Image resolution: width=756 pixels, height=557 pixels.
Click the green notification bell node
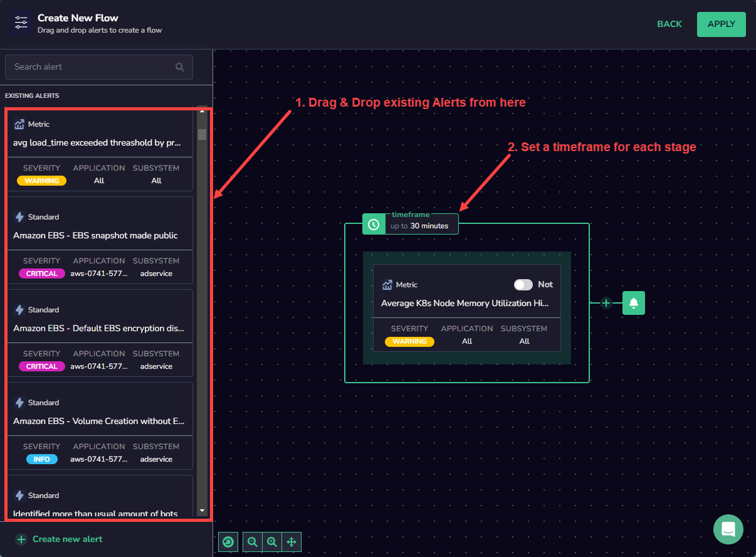pos(634,304)
